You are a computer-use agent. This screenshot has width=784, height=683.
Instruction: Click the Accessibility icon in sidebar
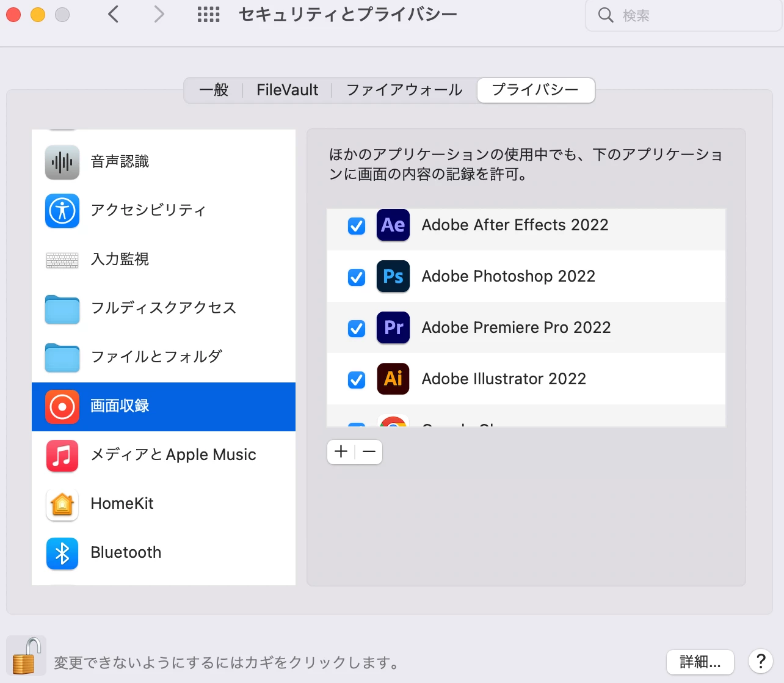click(x=62, y=211)
